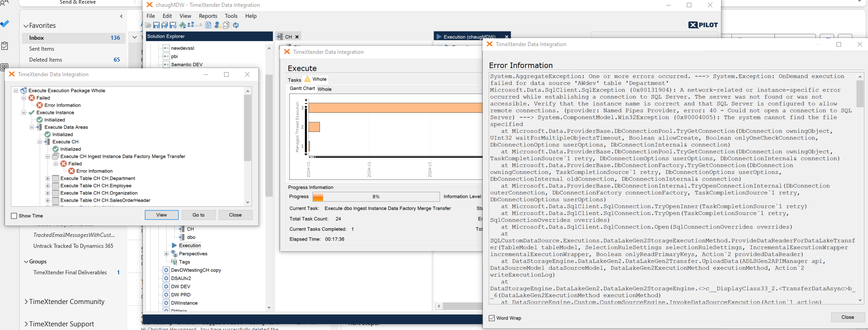Click the Whole task warning icon
The height and width of the screenshot is (330, 868).
click(x=308, y=79)
